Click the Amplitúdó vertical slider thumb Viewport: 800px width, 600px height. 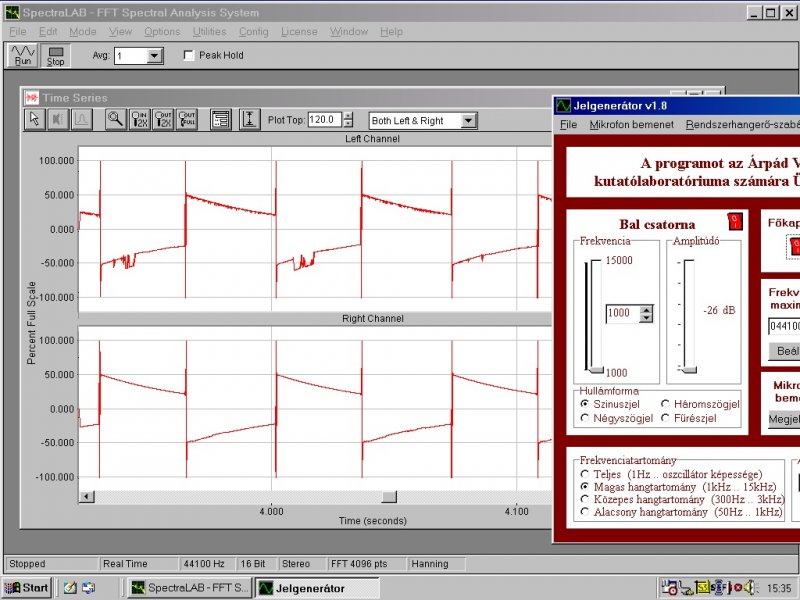tap(687, 369)
